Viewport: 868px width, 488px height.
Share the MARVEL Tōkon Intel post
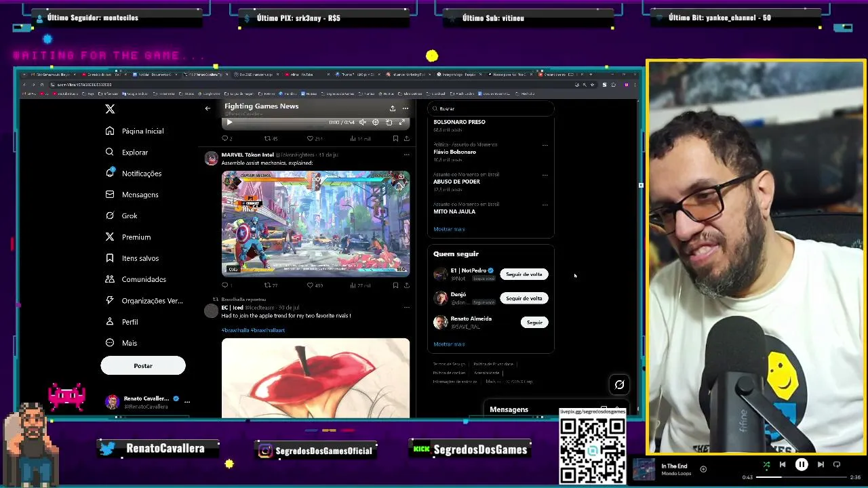[x=406, y=285]
